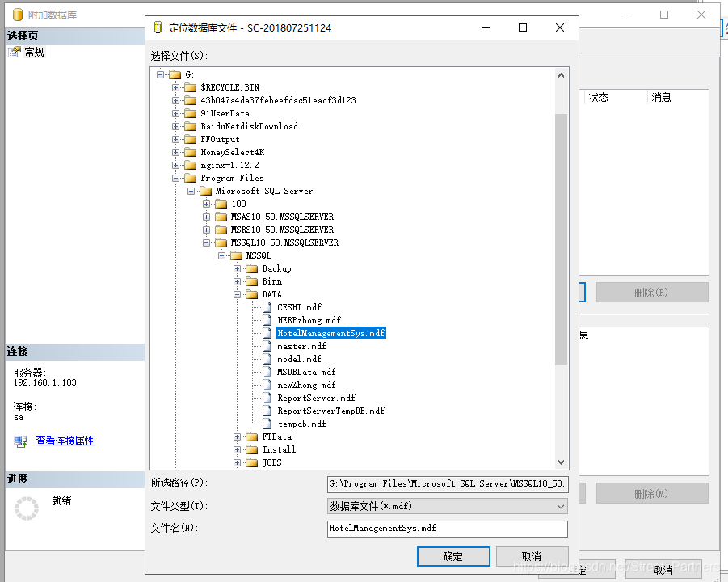This screenshot has height=582, width=728.
Task: Click the 确定 button to confirm file
Action: coord(453,556)
